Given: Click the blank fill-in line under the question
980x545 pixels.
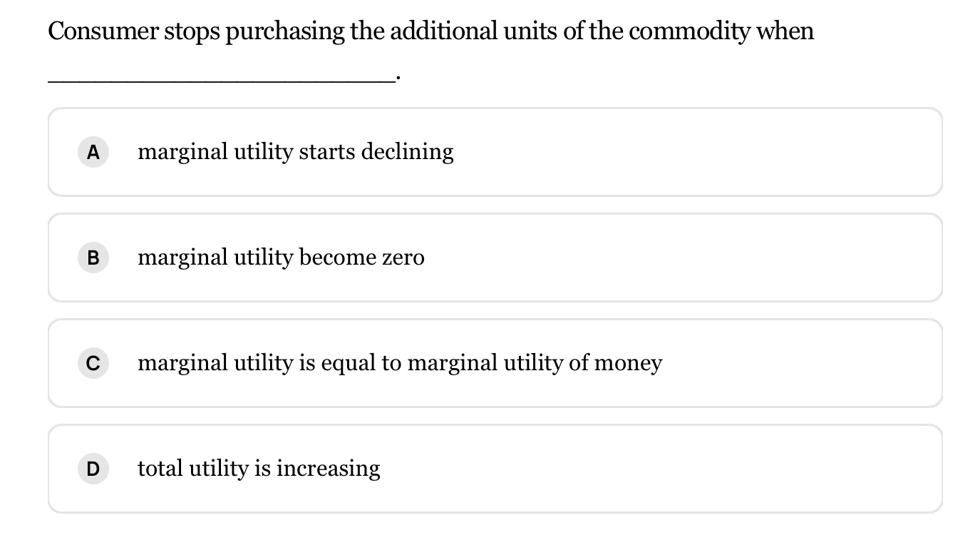Looking at the screenshot, I should pyautogui.click(x=221, y=78).
